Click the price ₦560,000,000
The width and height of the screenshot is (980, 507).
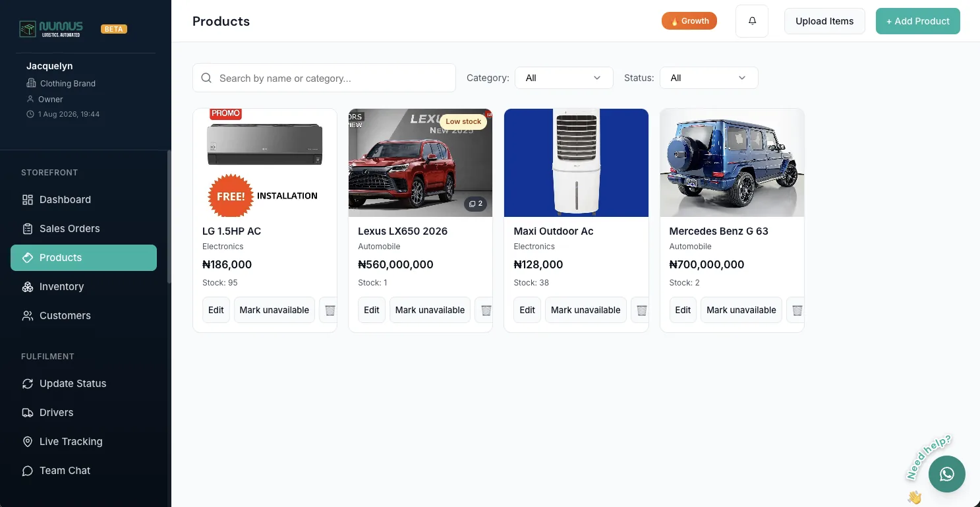pyautogui.click(x=395, y=264)
